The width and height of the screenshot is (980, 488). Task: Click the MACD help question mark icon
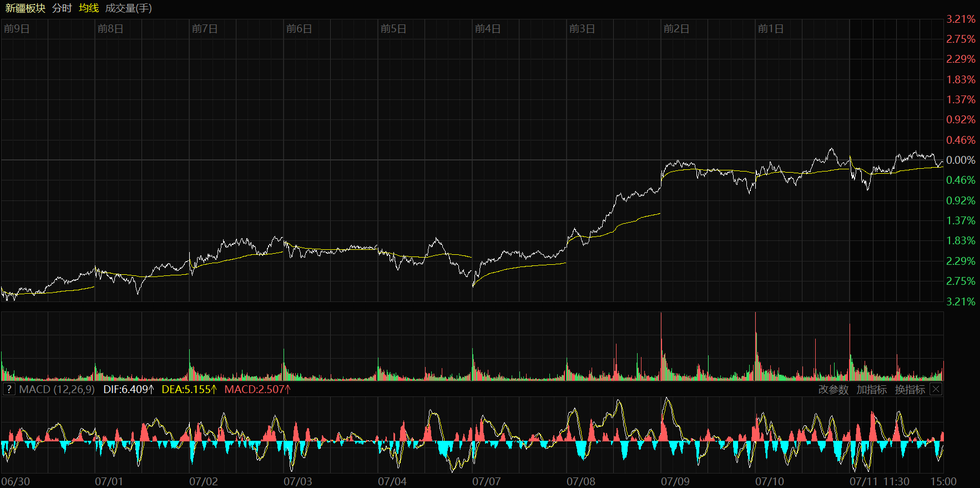tap(9, 389)
